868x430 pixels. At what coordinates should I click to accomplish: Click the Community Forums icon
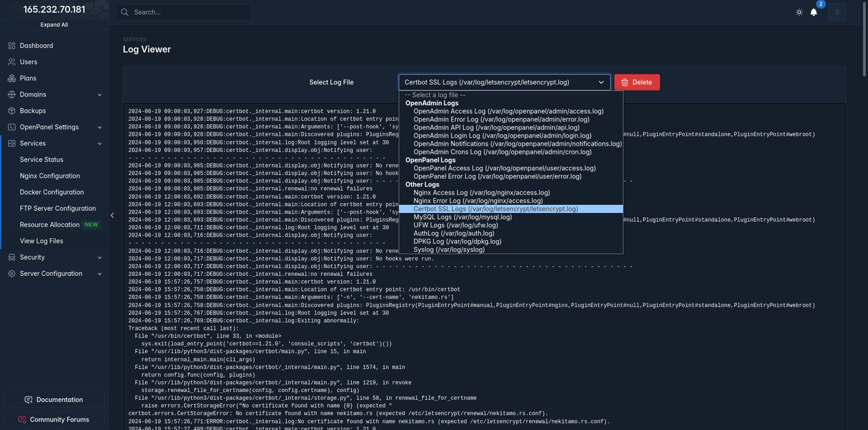[22, 419]
